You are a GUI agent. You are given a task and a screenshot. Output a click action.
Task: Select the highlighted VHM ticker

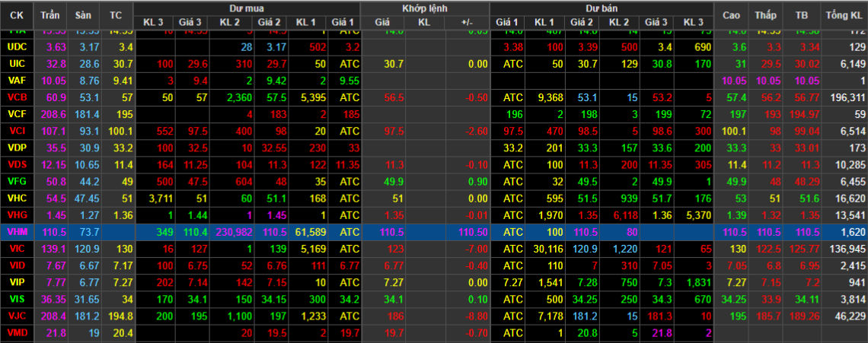(x=17, y=231)
